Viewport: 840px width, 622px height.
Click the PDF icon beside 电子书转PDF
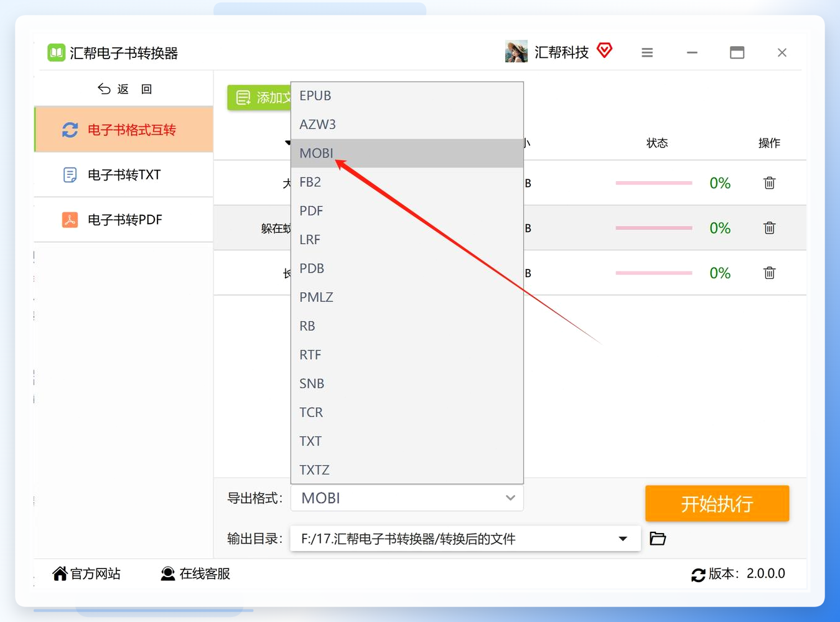tap(70, 220)
